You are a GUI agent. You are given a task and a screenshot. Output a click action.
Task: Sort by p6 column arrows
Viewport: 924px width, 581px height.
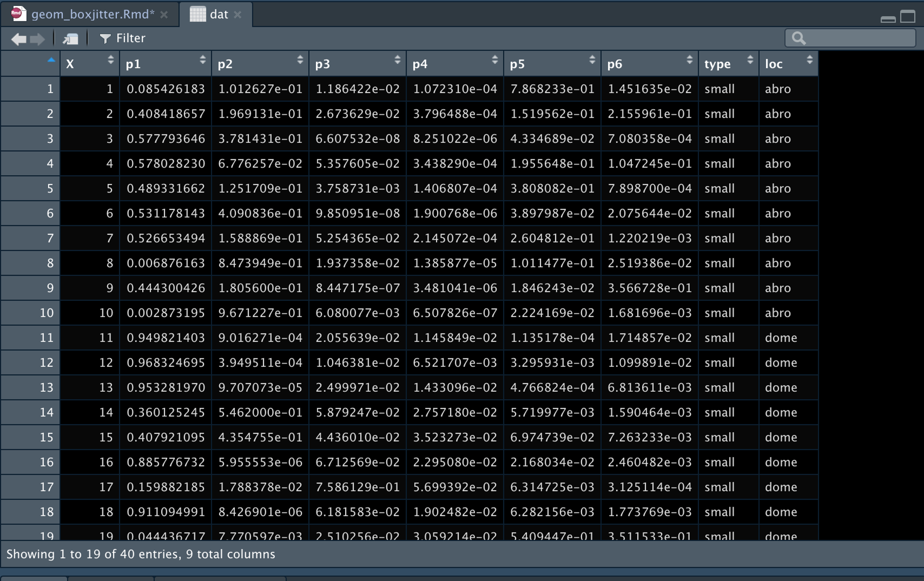[689, 60]
